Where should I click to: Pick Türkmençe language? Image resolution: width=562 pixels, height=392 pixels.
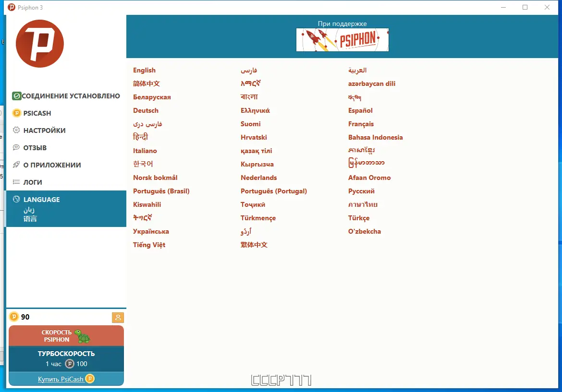258,218
